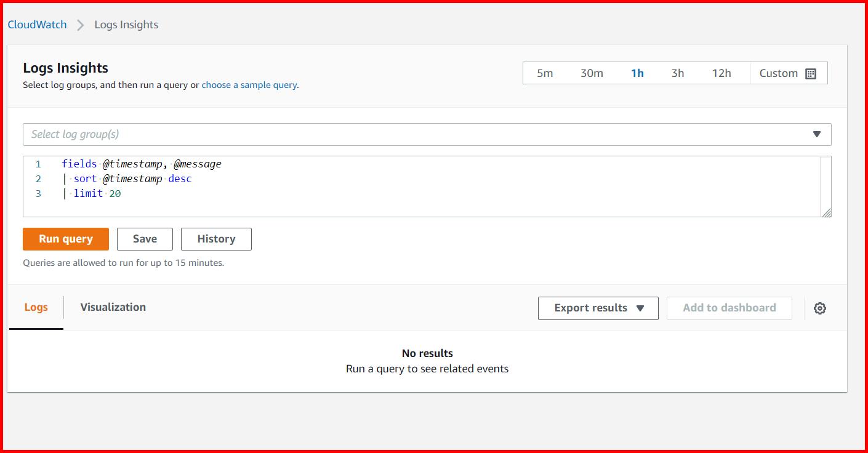Select the 5m time range
This screenshot has width=868, height=453.
(545, 73)
